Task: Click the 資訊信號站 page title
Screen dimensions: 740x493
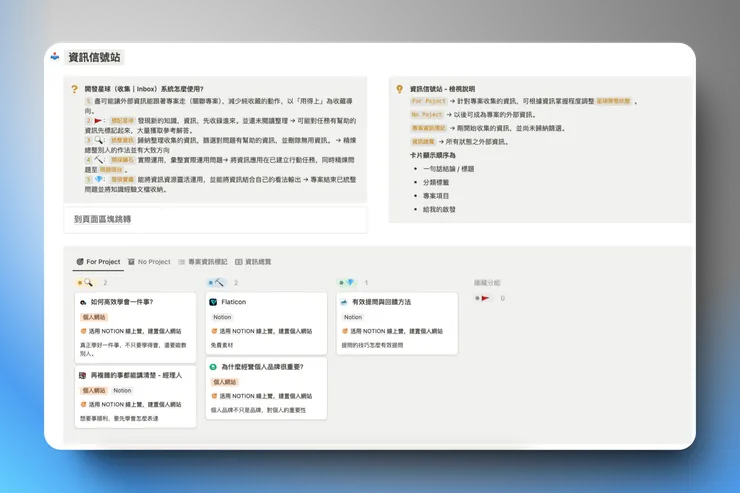Action: (x=94, y=57)
